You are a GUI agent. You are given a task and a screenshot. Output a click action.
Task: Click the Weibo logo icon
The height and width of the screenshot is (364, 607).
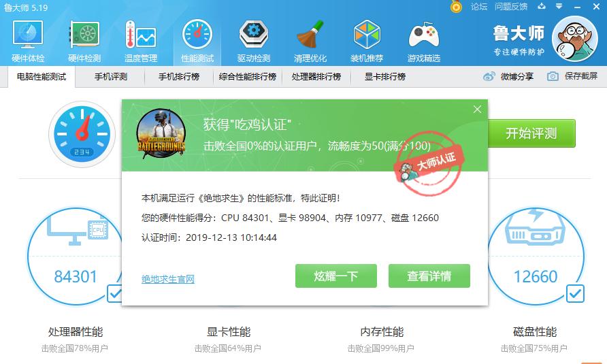489,76
